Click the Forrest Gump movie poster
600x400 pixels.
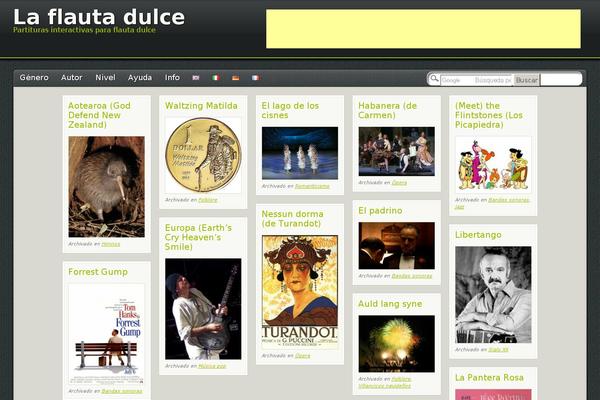point(106,334)
